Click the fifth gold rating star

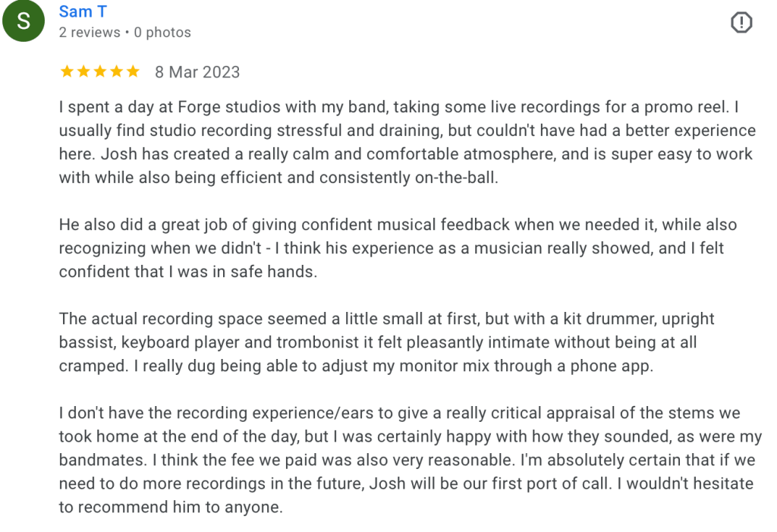[134, 72]
